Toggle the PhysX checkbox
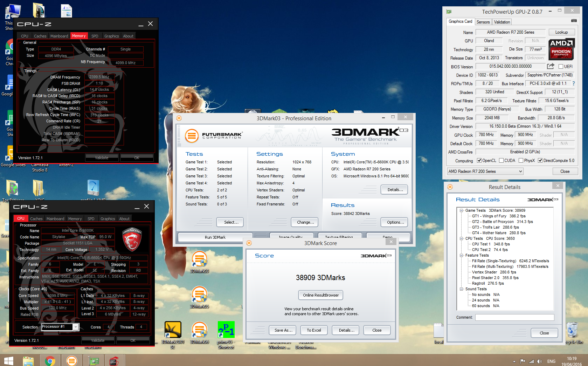The width and height of the screenshot is (588, 366). click(x=521, y=161)
